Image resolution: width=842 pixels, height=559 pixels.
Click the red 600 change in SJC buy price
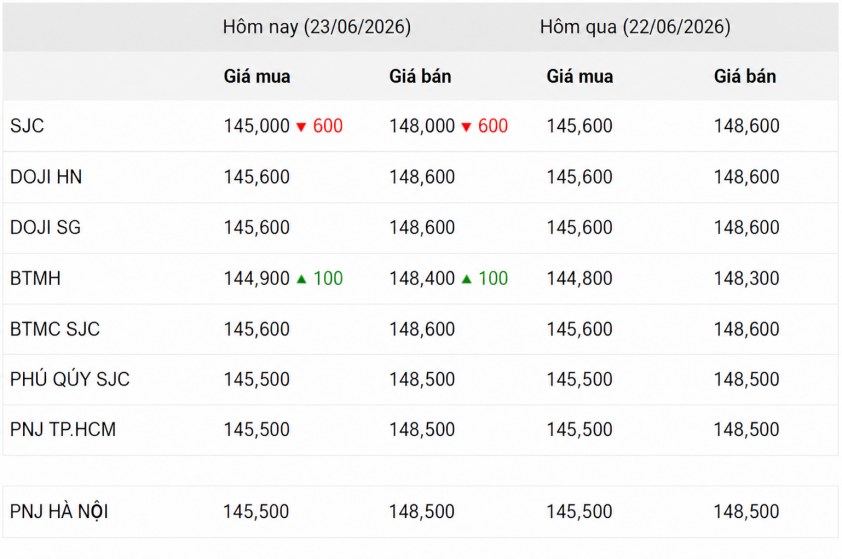328,126
